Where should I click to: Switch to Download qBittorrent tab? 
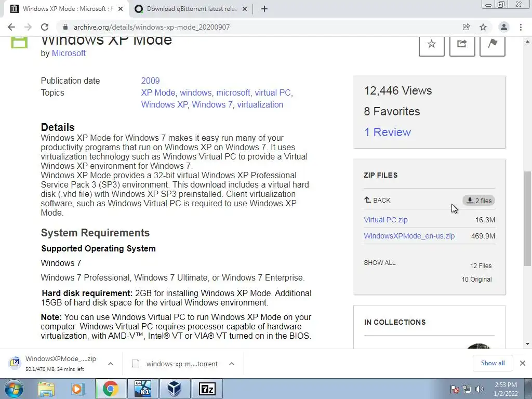(192, 9)
